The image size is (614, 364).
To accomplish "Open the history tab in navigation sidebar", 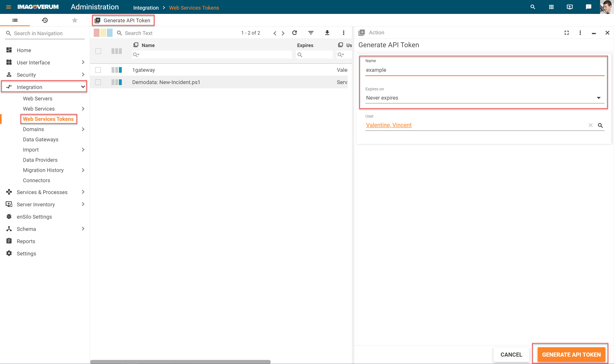I will tap(45, 20).
